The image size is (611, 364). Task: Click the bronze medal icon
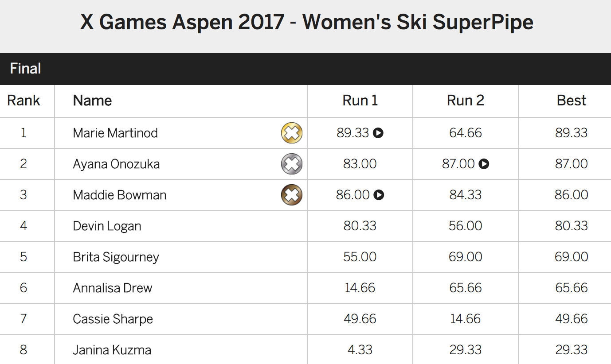[292, 195]
